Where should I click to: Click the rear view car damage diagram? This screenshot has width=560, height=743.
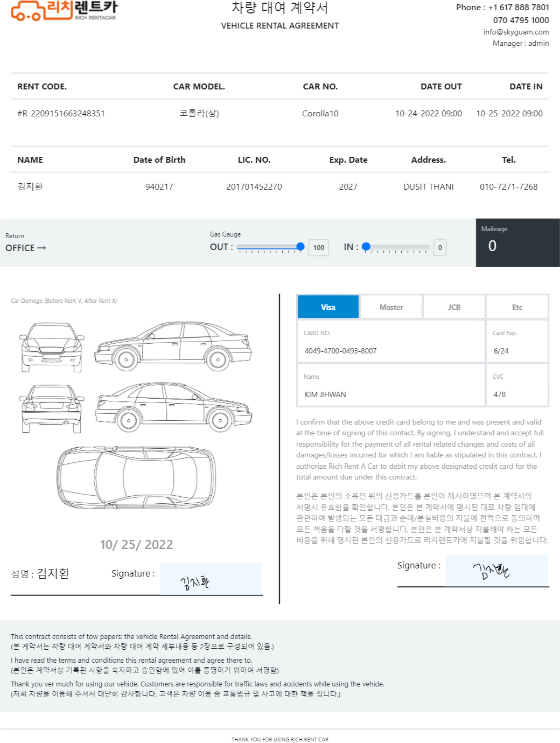click(x=52, y=409)
